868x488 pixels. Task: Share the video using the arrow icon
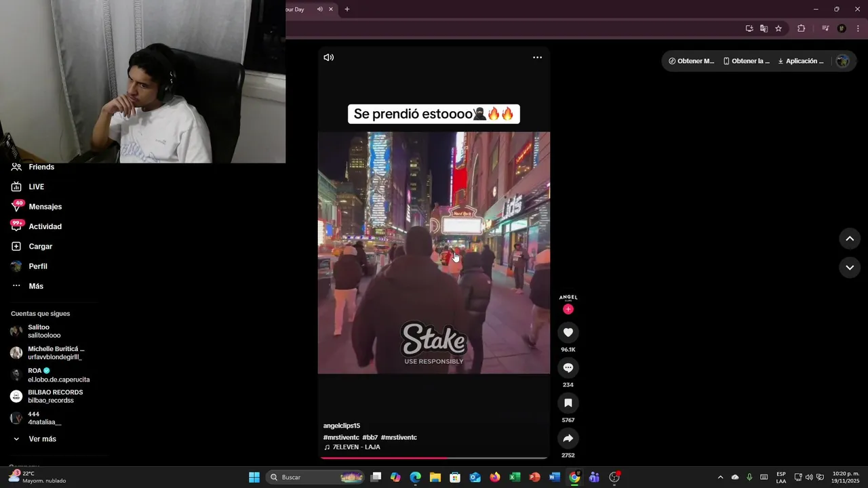click(x=568, y=438)
